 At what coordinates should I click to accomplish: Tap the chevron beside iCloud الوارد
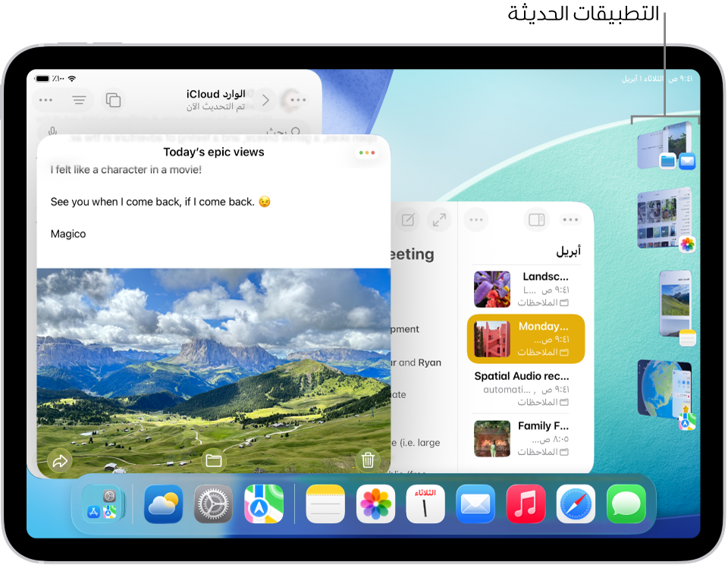click(x=265, y=99)
